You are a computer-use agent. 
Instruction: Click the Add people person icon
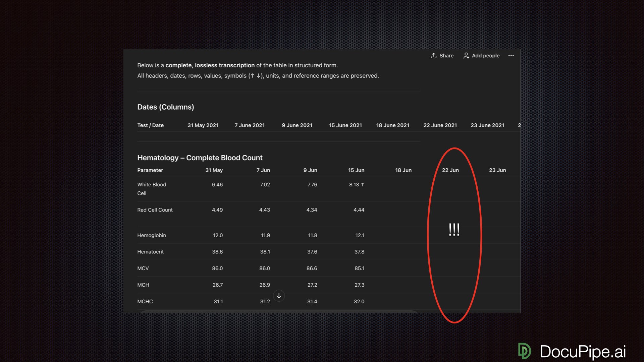pyautogui.click(x=466, y=56)
